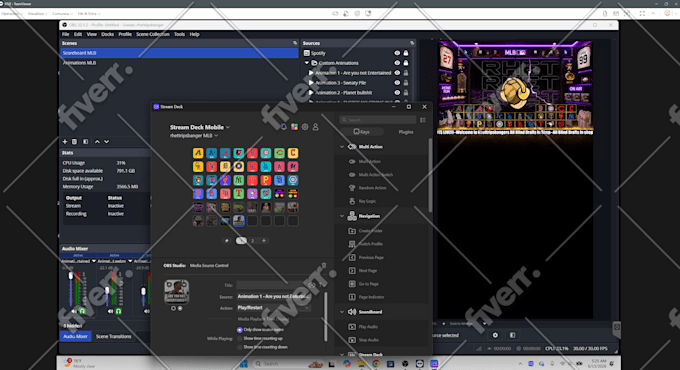The image size is (680, 370).
Task: Collapse the Multi Action category
Action: click(x=342, y=147)
